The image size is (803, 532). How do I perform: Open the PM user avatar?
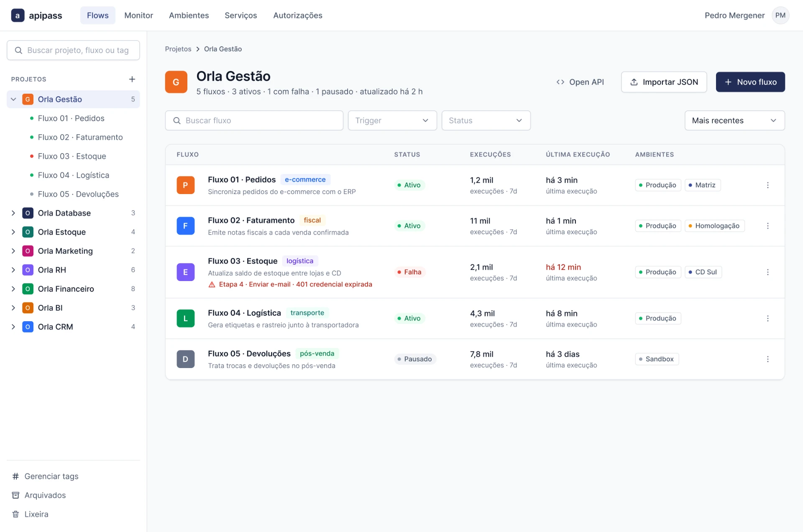[x=780, y=15]
